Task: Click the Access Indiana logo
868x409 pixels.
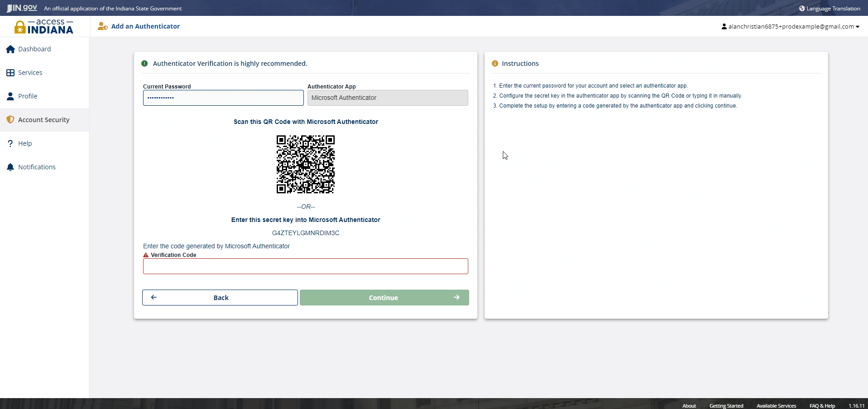Action: pyautogui.click(x=44, y=27)
